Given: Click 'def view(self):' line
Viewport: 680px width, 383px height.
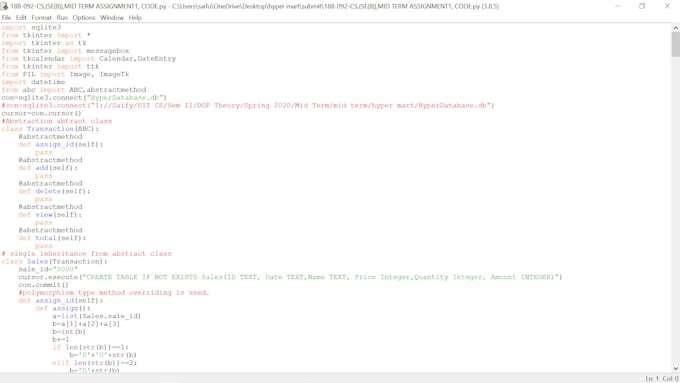Looking at the screenshot, I should coord(50,215).
